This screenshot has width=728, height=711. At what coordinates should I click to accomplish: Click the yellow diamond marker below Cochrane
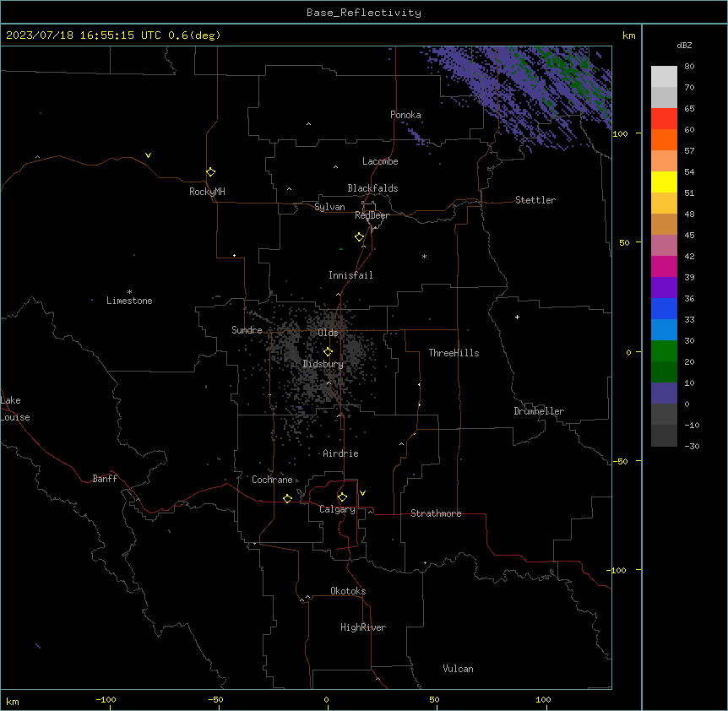[287, 498]
